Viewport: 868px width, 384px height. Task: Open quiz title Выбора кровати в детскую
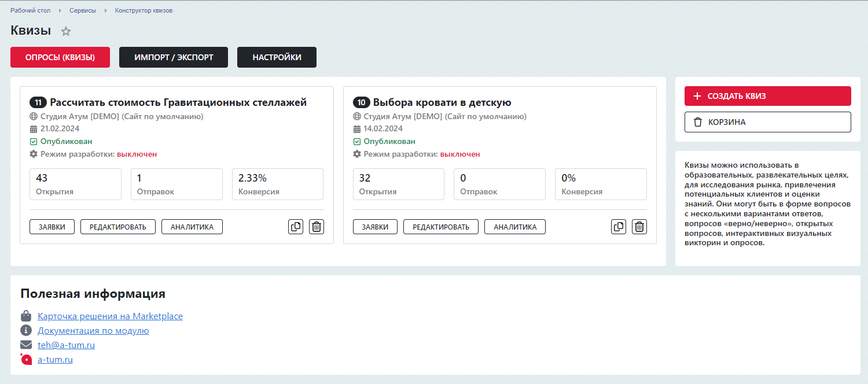tap(442, 102)
